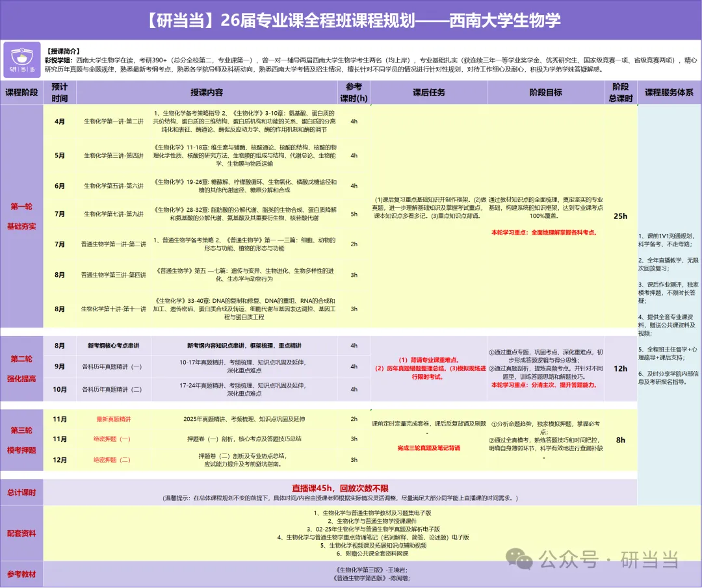Click 《生物化学第三版》-王境岩 line

[371, 570]
